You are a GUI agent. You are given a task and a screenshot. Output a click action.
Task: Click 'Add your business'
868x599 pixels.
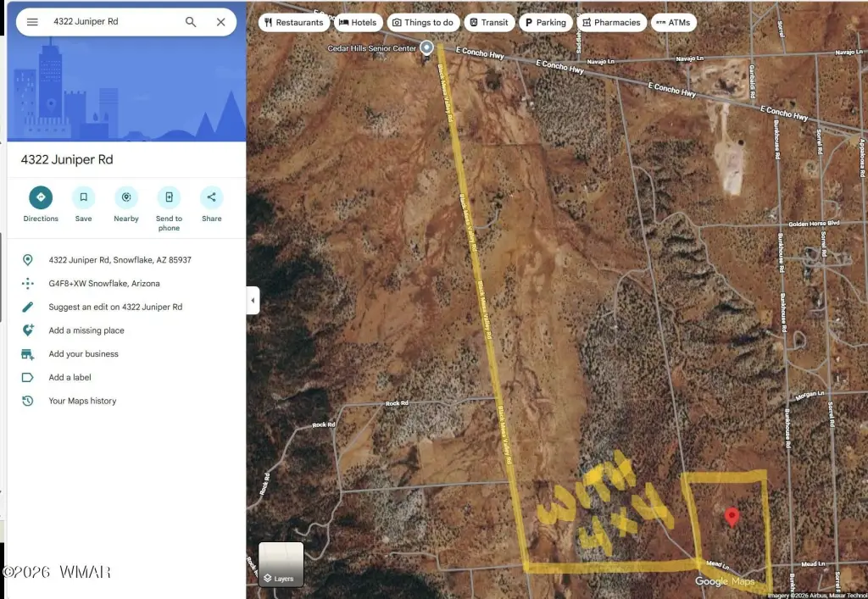click(x=84, y=354)
